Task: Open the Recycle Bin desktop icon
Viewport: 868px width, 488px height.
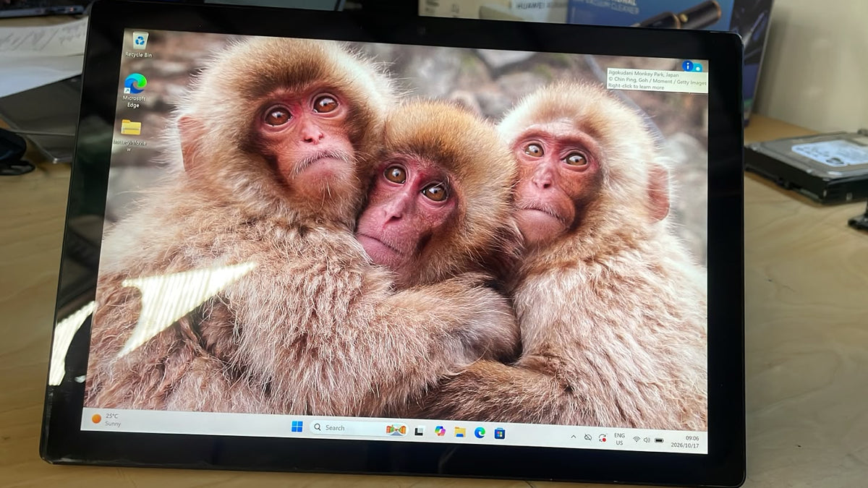Action: (x=138, y=44)
